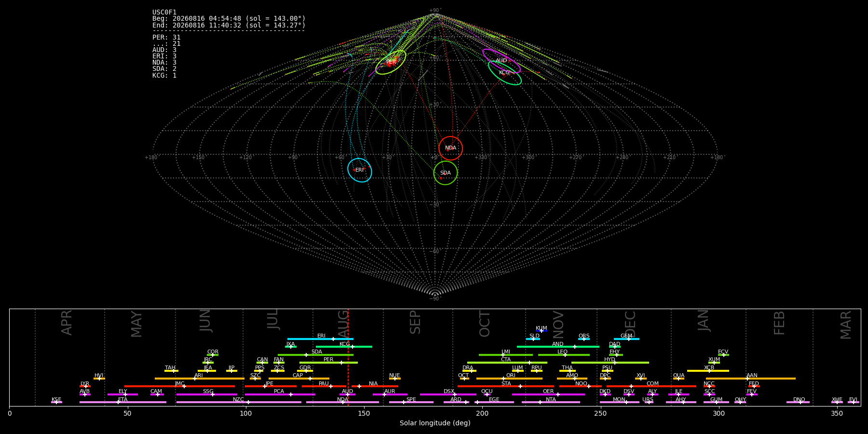This screenshot has width=868, height=434.
Task: Click the USC0F1 station title text
Action: 164,12
